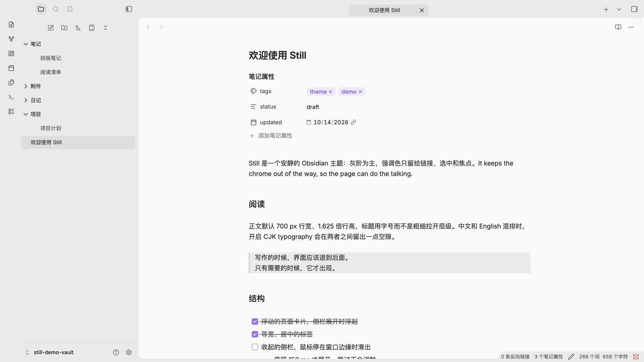This screenshot has width=644, height=362.
Task: Open daily note calendar ribbon icon
Action: coord(11,68)
